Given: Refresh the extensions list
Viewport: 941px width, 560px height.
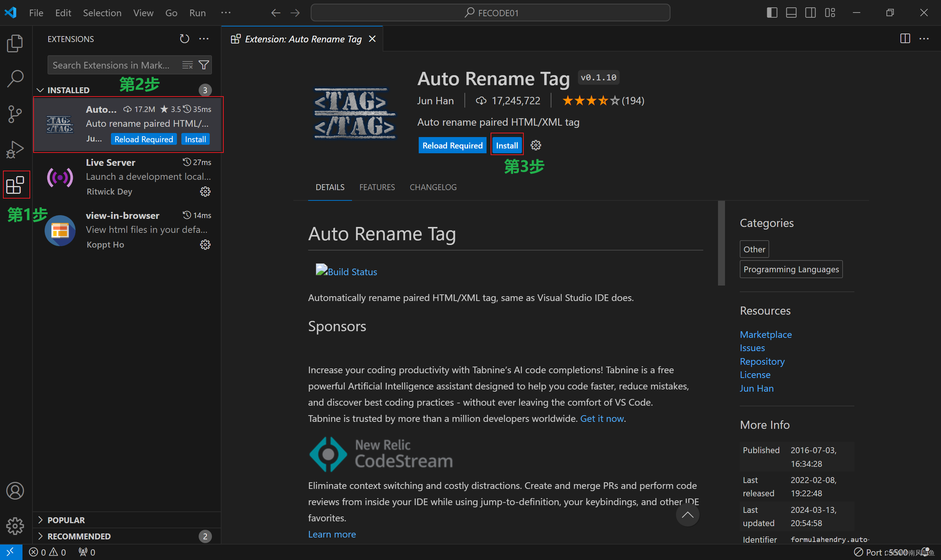Looking at the screenshot, I should pyautogui.click(x=184, y=39).
